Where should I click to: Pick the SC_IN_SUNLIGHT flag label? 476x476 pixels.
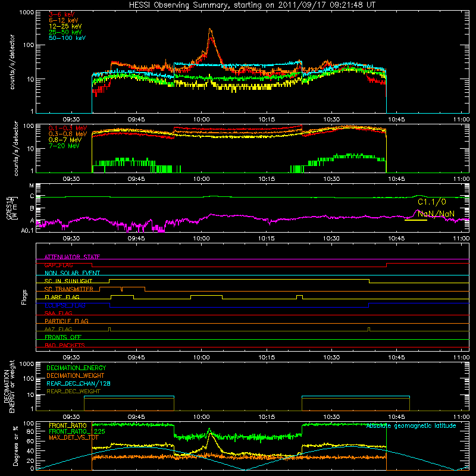(68, 281)
